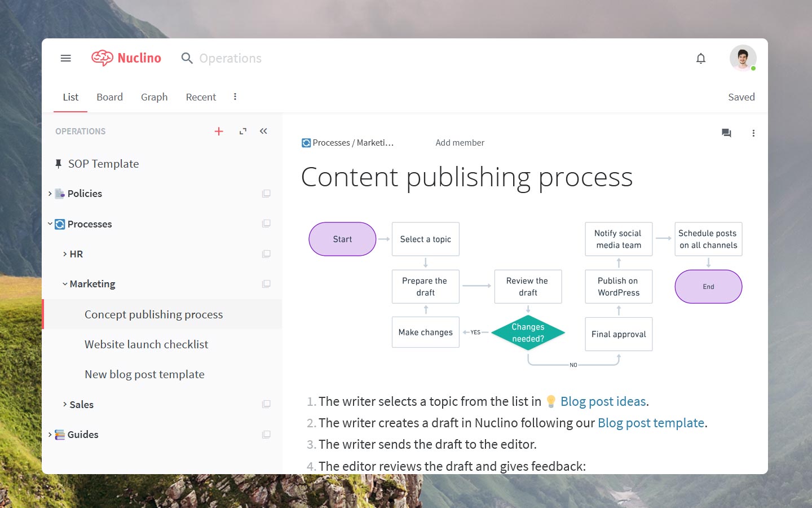Image resolution: width=812 pixels, height=508 pixels.
Task: Create a new item with the red plus icon
Action: click(x=219, y=131)
